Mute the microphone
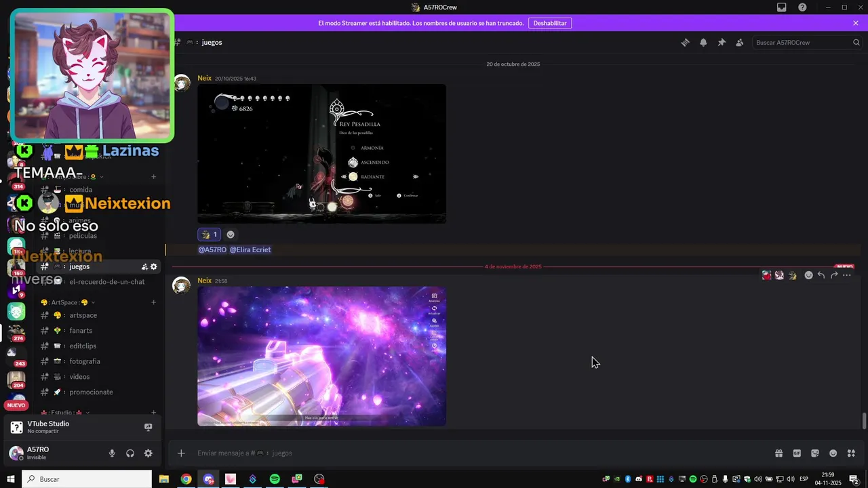Image resolution: width=868 pixels, height=488 pixels. pyautogui.click(x=112, y=453)
